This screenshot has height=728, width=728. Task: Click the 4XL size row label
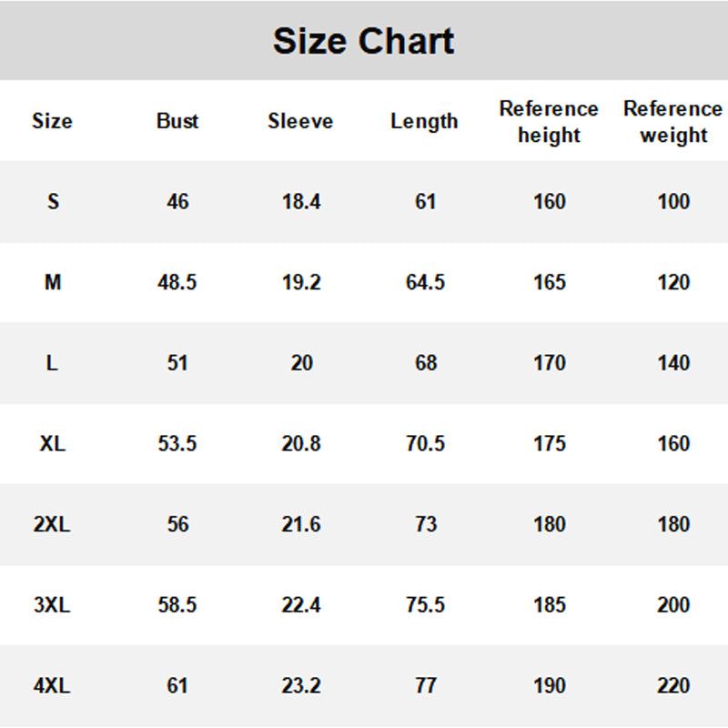click(53, 686)
